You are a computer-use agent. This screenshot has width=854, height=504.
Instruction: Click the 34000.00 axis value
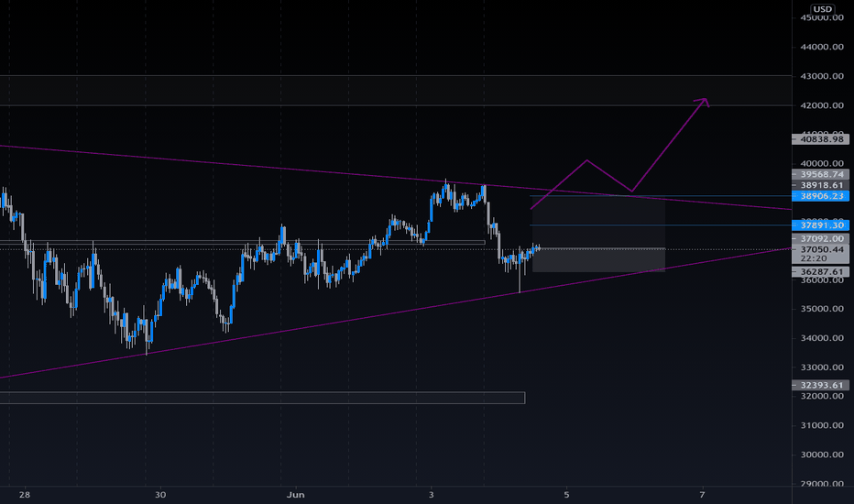822,338
